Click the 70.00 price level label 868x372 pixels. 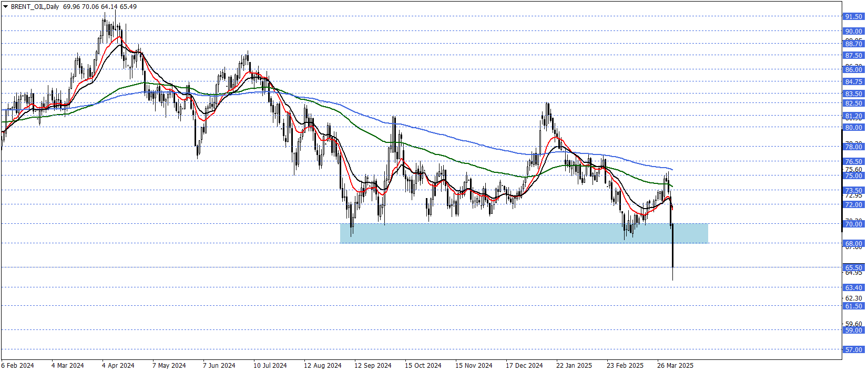tap(854, 224)
